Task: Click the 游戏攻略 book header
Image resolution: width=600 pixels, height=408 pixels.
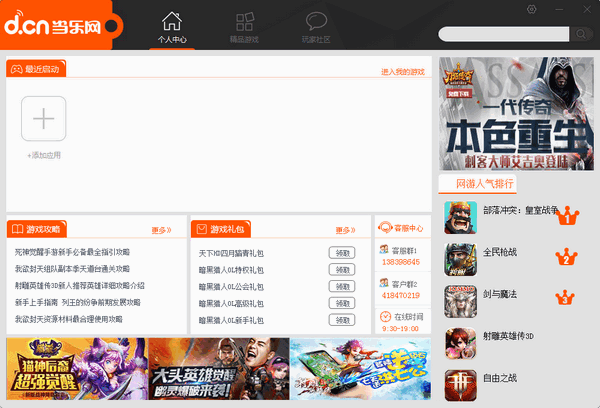Action: [36, 229]
